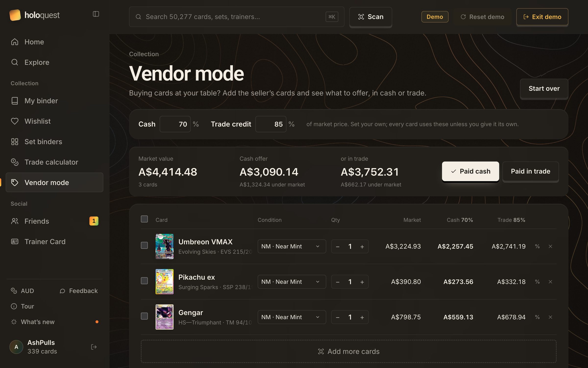Open Wishlist page
The image size is (588, 368).
tap(54, 121)
